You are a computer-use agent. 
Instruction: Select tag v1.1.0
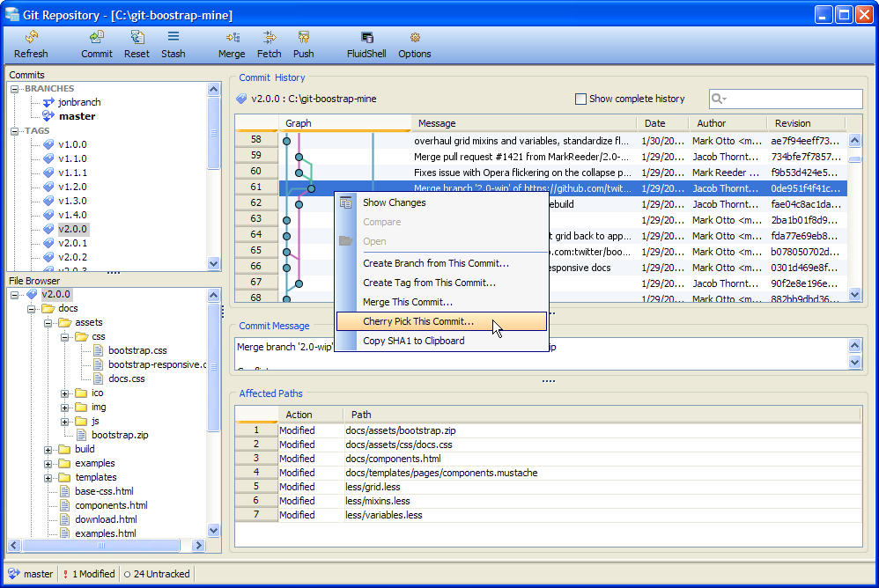tap(72, 158)
